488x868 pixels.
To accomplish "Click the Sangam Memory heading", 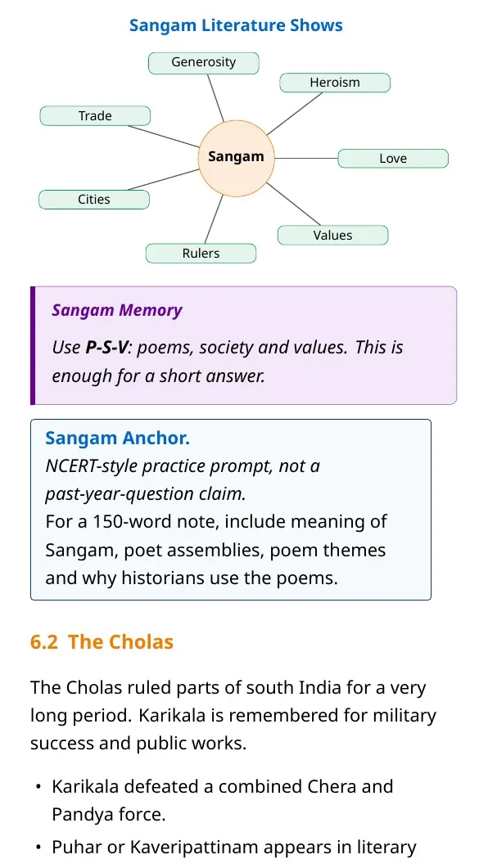I will (x=117, y=311).
